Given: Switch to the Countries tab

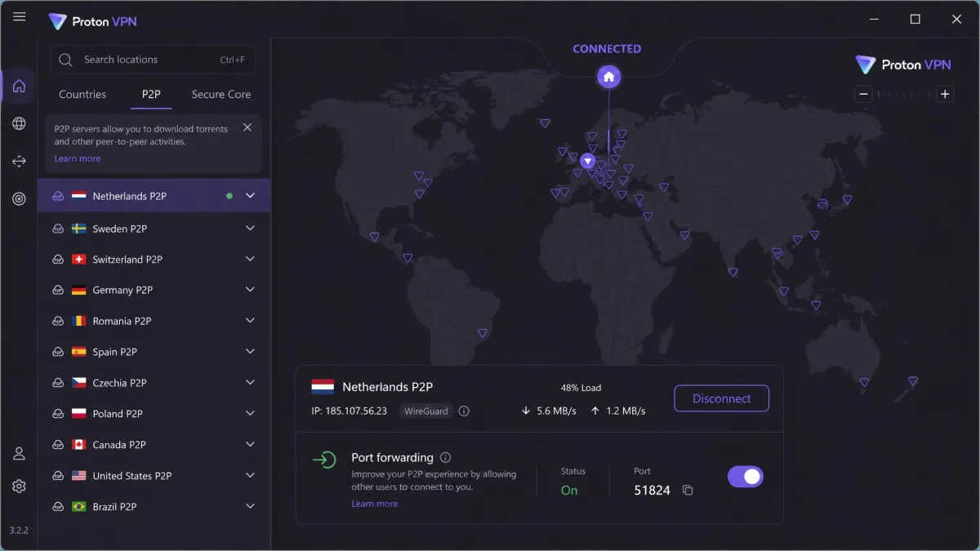Looking at the screenshot, I should pyautogui.click(x=82, y=94).
